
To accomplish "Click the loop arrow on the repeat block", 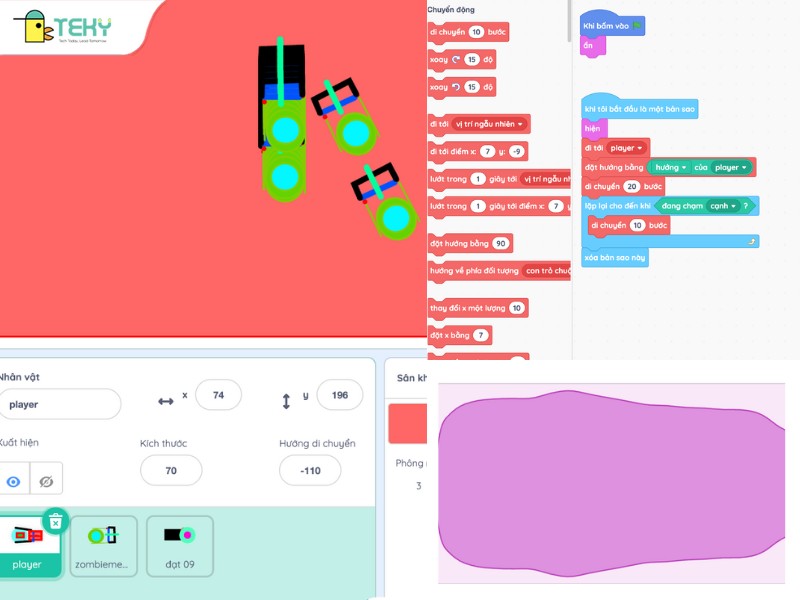I will tap(752, 241).
